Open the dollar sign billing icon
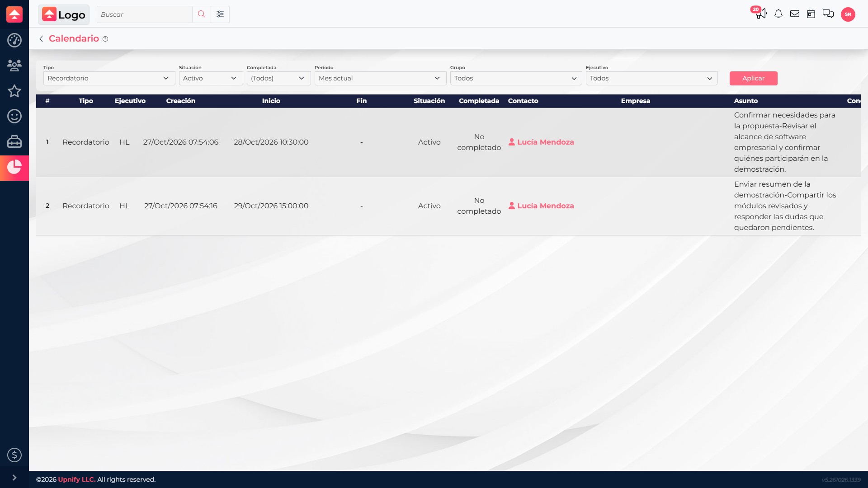The height and width of the screenshot is (488, 868). coord(14,455)
